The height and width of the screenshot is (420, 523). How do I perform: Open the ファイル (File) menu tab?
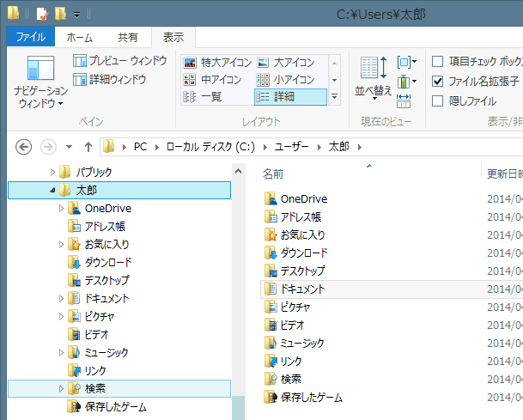coord(31,38)
